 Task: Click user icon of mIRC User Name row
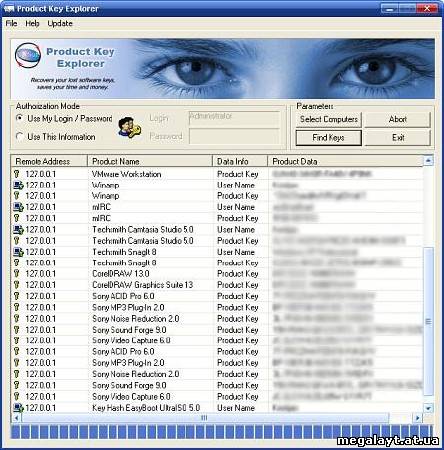[x=18, y=207]
